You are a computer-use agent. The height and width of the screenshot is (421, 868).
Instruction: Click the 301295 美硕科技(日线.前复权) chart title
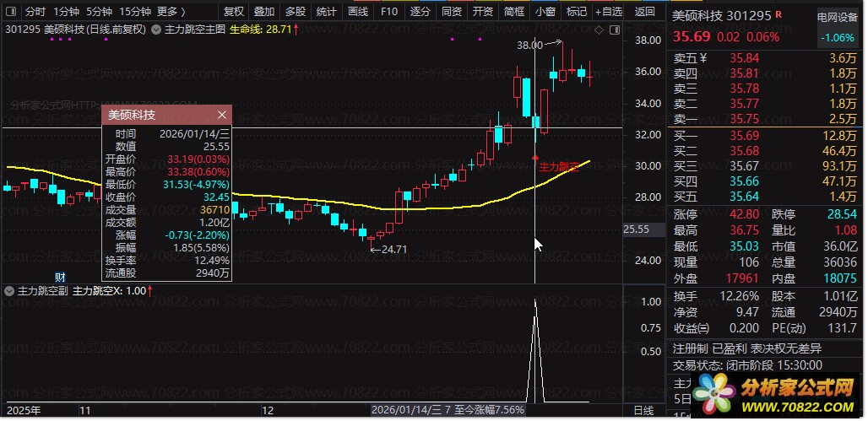point(76,30)
